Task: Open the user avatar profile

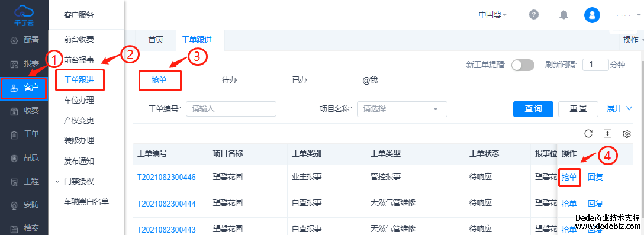Action: [592, 15]
